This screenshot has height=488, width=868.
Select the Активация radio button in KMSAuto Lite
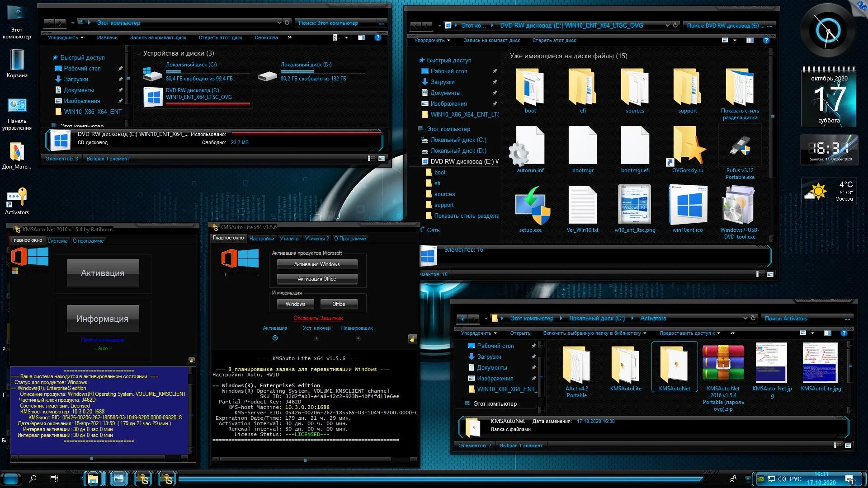[x=275, y=338]
